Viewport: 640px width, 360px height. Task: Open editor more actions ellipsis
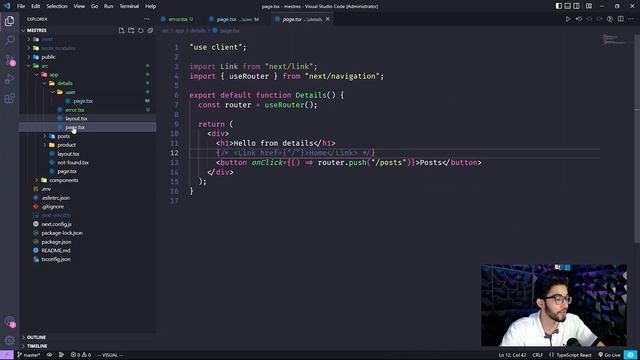click(632, 19)
